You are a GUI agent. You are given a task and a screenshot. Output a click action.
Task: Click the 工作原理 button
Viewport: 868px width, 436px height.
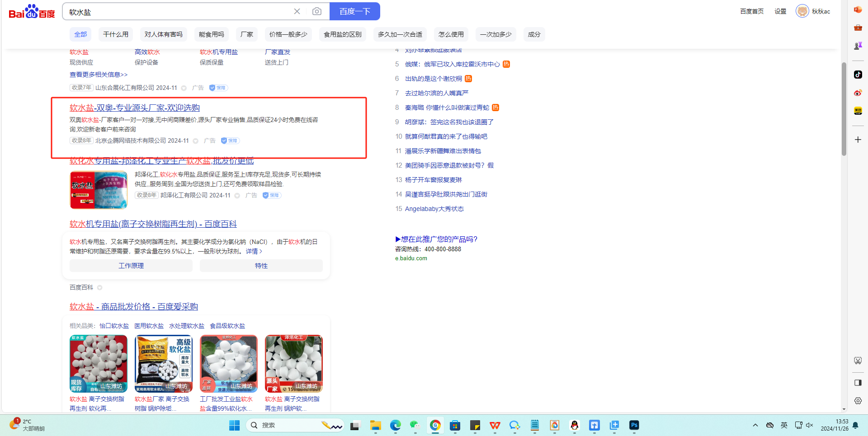tap(131, 266)
